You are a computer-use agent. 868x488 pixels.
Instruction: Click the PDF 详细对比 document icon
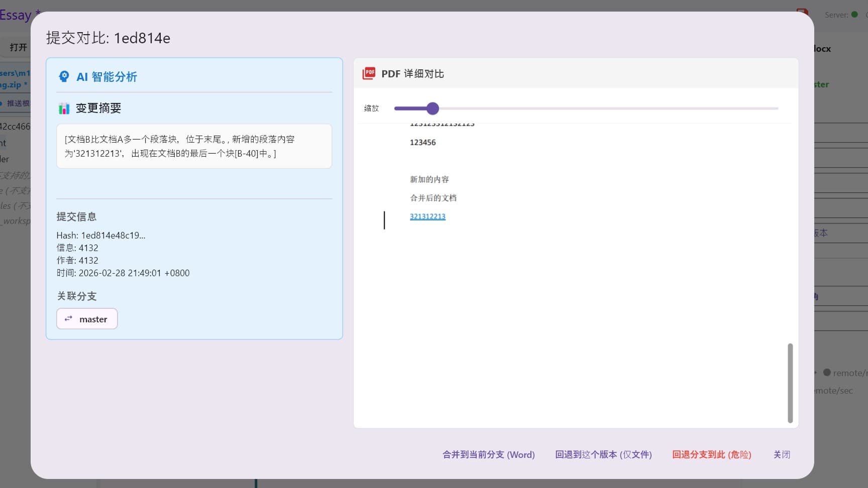click(369, 73)
